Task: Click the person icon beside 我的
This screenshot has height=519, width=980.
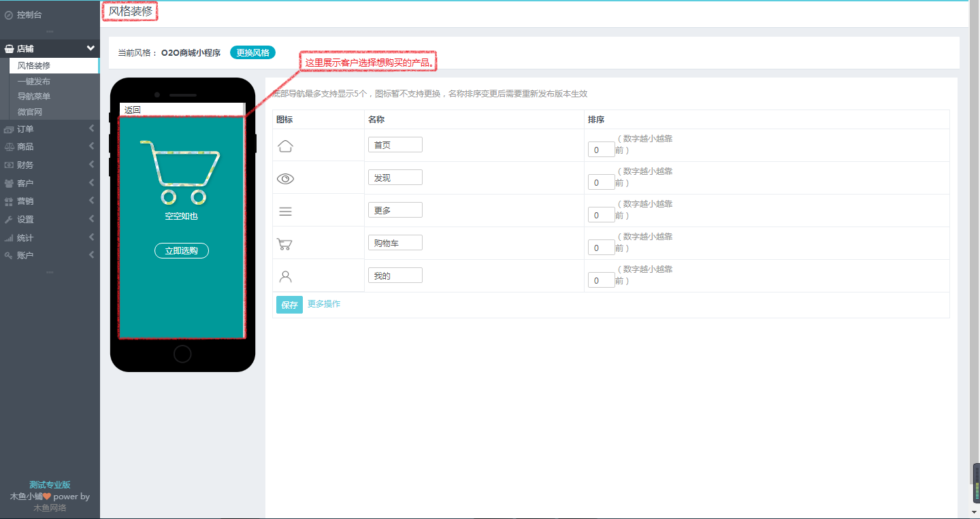Action: [x=285, y=275]
